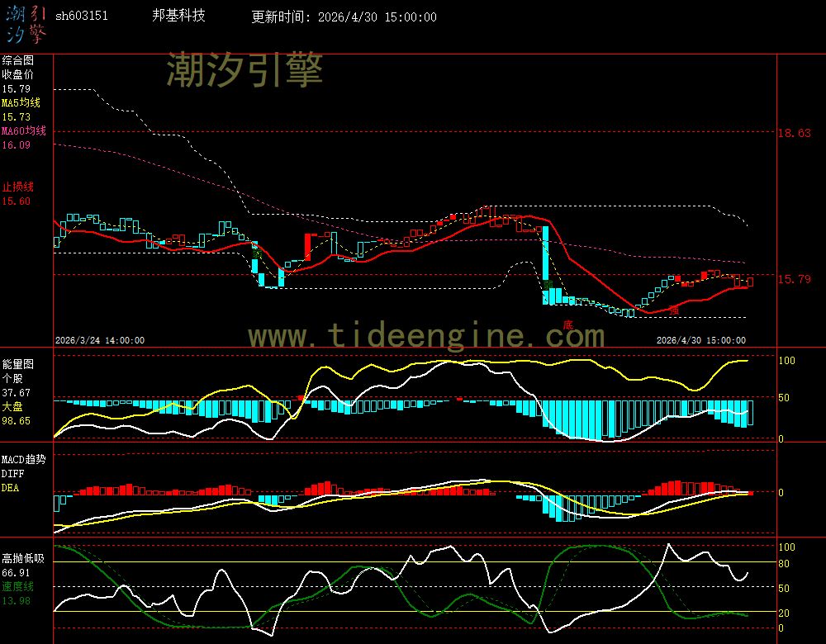Select the 能量图 panel label
Viewport: 826px width, 644px height.
[18, 364]
